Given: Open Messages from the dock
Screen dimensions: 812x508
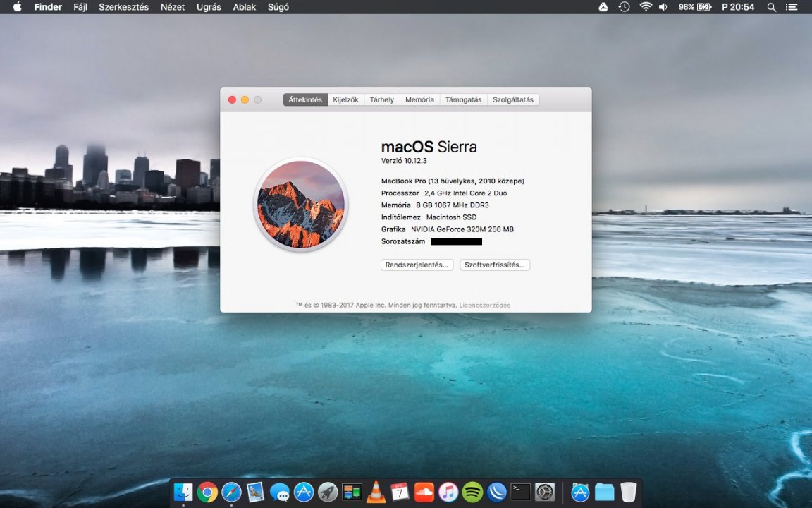Looking at the screenshot, I should (x=280, y=492).
